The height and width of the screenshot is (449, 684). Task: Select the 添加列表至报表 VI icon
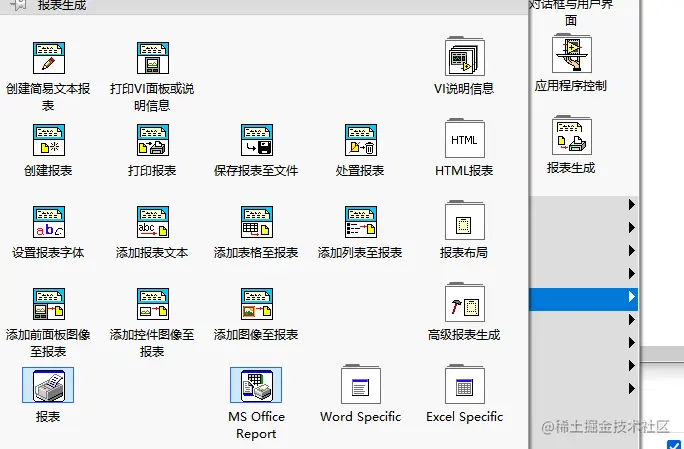[361, 222]
